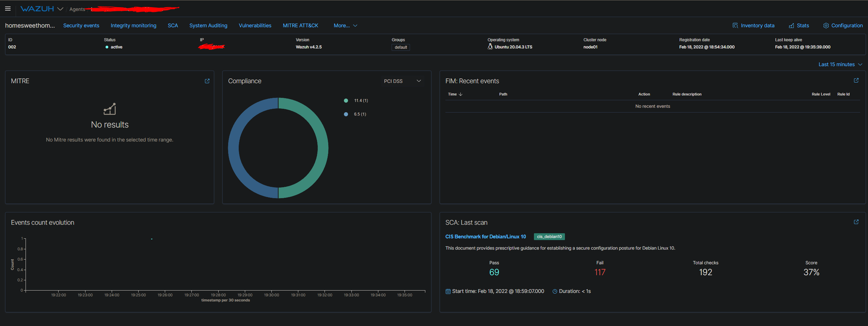The image size is (868, 326).
Task: Click the Start time calendar icon
Action: 448,292
